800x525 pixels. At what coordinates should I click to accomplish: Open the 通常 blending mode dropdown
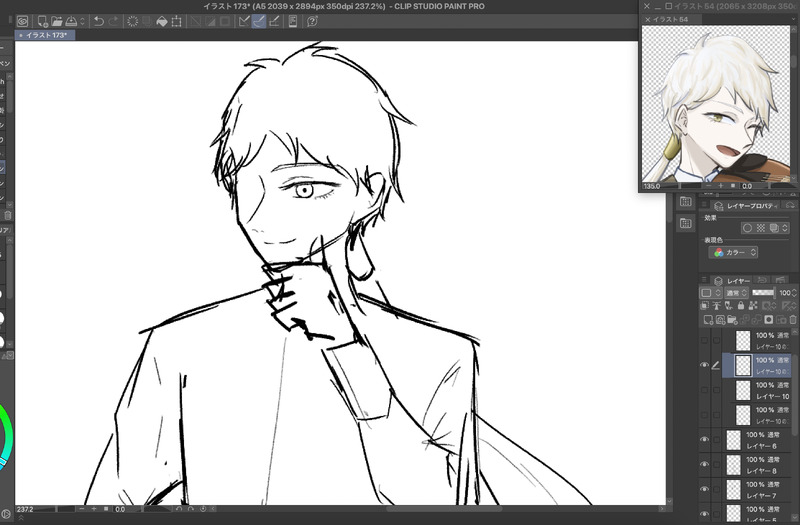point(737,293)
